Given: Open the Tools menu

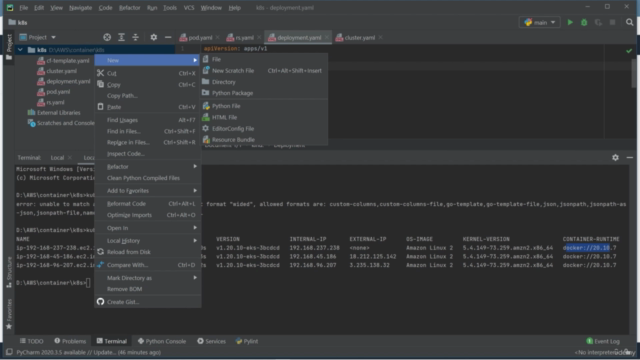Looking at the screenshot, I should point(170,8).
